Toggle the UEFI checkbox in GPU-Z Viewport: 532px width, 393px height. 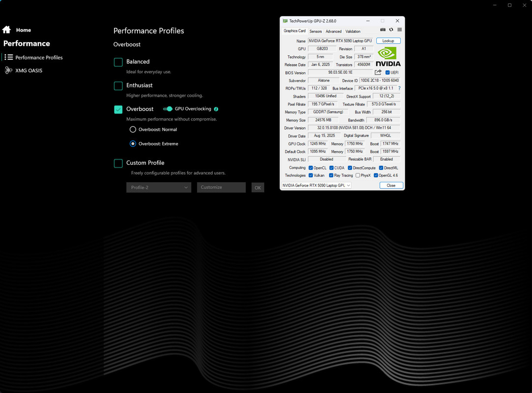click(388, 73)
